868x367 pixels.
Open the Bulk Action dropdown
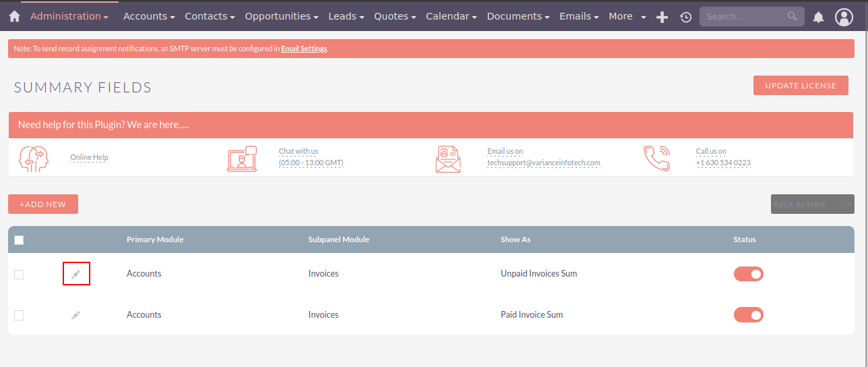point(813,204)
